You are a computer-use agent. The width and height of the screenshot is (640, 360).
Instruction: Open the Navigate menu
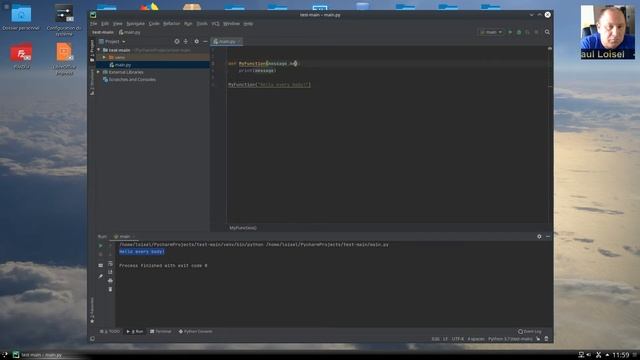(x=135, y=24)
